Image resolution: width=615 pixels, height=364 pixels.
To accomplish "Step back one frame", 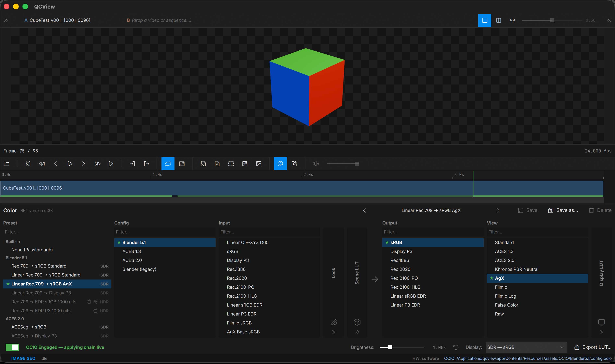I will point(56,164).
